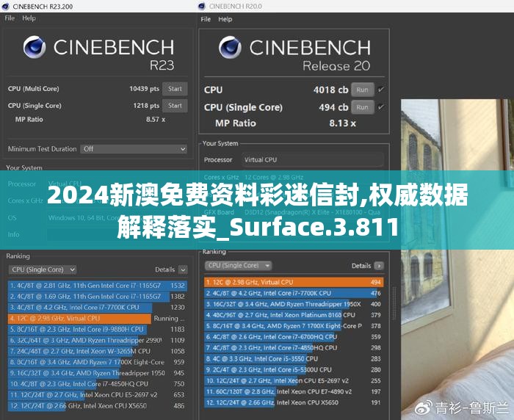The width and height of the screenshot is (514, 420).
Task: Click the rendered room image preview in R20
Action: point(457,259)
